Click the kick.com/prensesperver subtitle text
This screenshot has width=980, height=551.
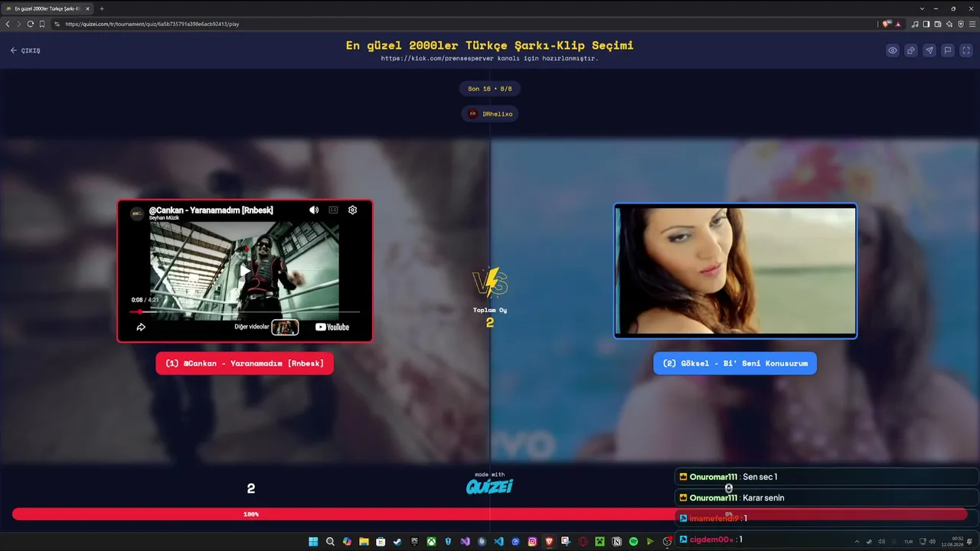click(x=490, y=58)
